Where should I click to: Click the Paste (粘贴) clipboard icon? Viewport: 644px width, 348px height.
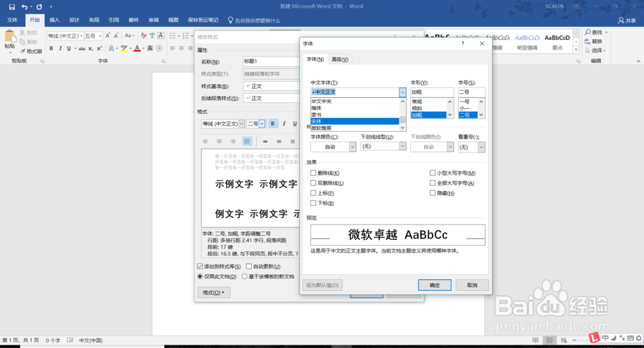pos(10,37)
